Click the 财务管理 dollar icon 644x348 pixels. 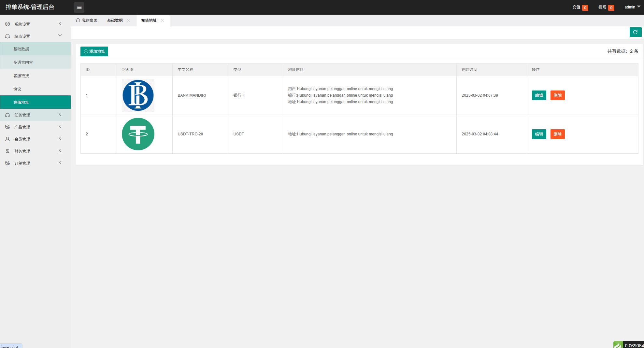(x=7, y=151)
